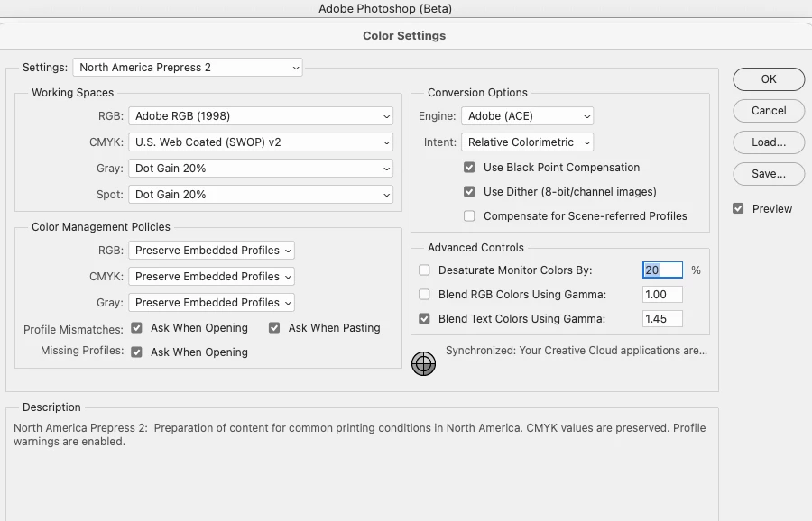Click the Load... button
Viewport: 812px width, 521px height.
769,142
